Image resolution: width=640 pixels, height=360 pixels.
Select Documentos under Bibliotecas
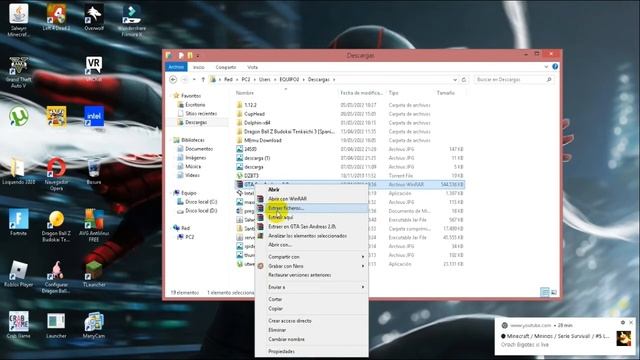(x=196, y=149)
